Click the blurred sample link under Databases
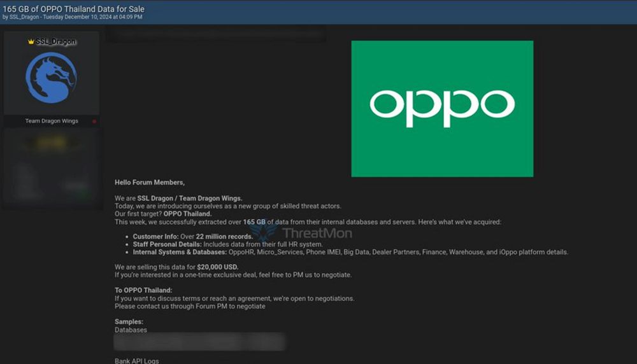This screenshot has width=637, height=364. pyautogui.click(x=200, y=342)
